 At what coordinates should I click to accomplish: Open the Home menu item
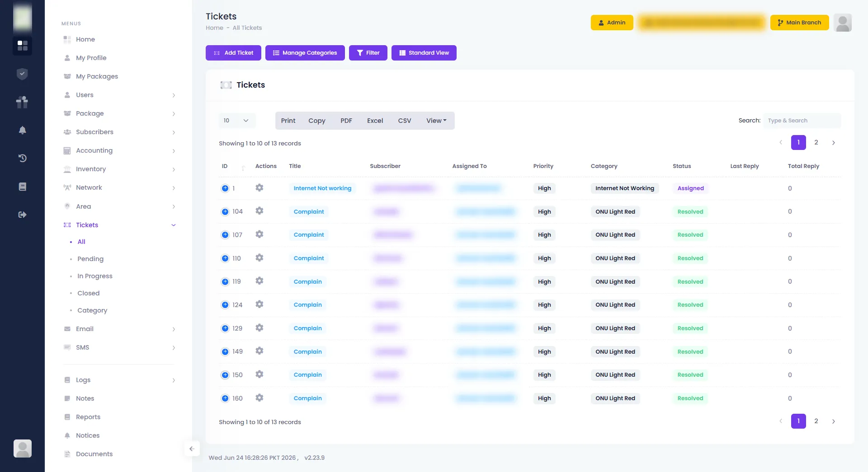(x=85, y=39)
